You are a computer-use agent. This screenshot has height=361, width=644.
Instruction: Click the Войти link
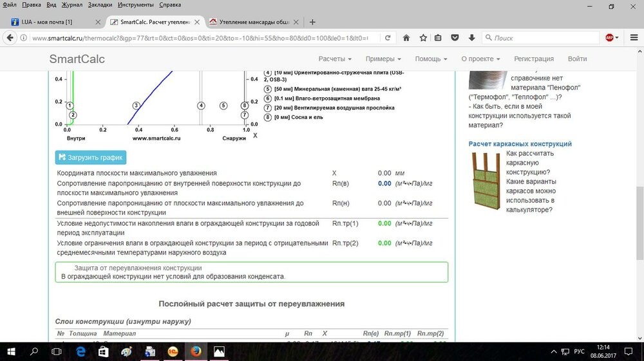[x=577, y=59]
